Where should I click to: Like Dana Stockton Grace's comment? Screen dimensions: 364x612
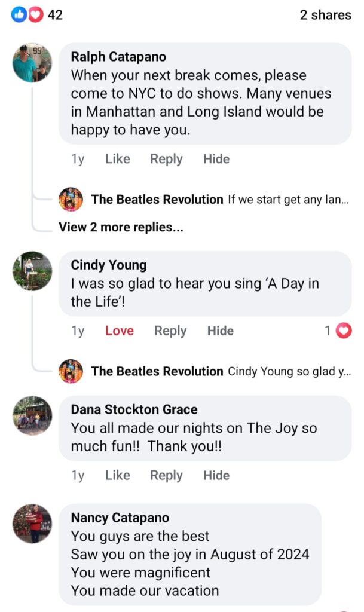click(x=117, y=476)
